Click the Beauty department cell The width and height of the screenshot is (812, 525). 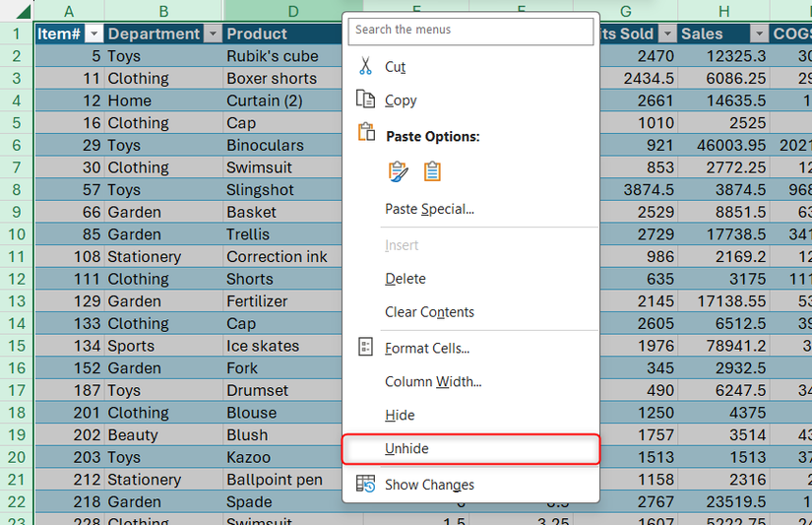pyautogui.click(x=163, y=434)
